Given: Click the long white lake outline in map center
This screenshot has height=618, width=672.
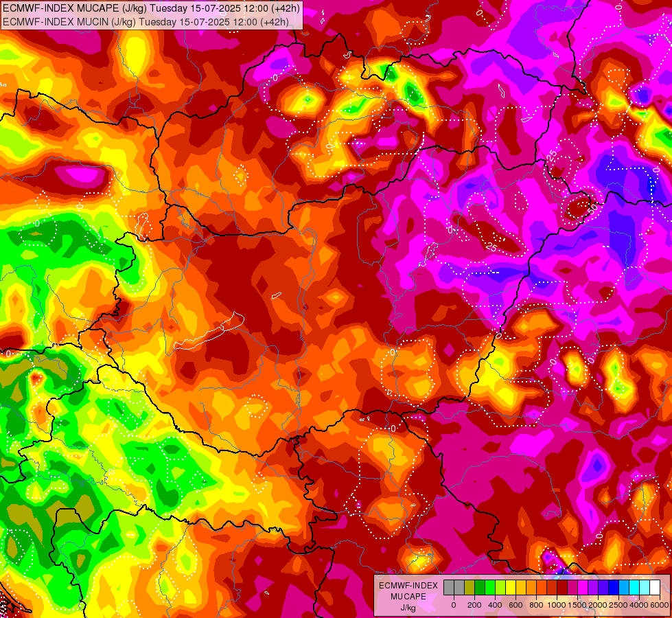Looking at the screenshot, I should (209, 331).
